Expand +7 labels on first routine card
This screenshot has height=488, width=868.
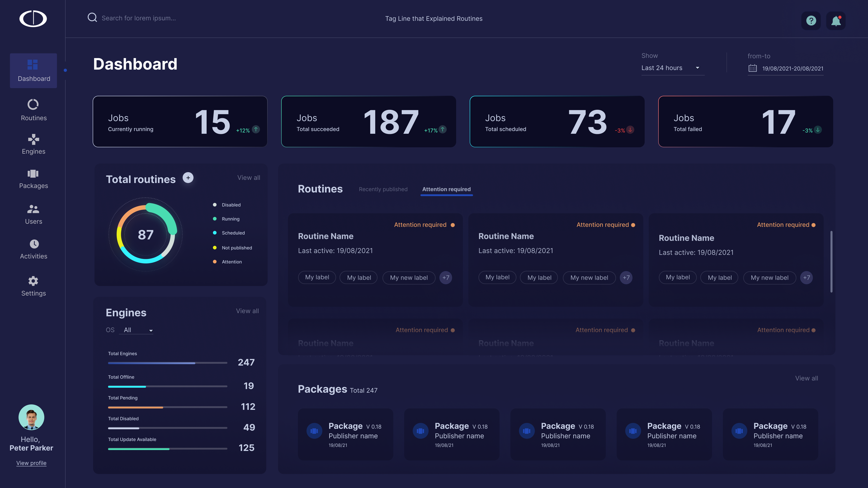click(446, 278)
